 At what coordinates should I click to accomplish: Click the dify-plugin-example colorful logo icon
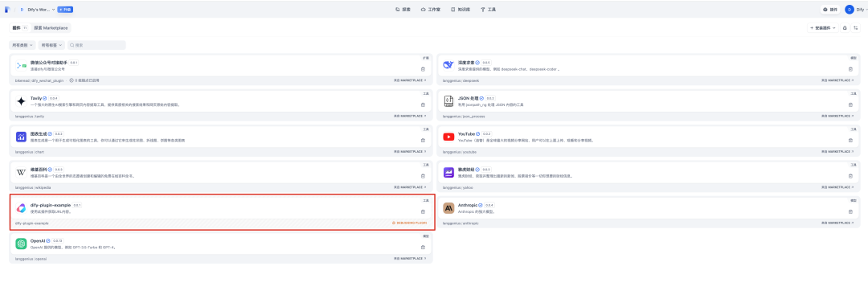click(21, 208)
